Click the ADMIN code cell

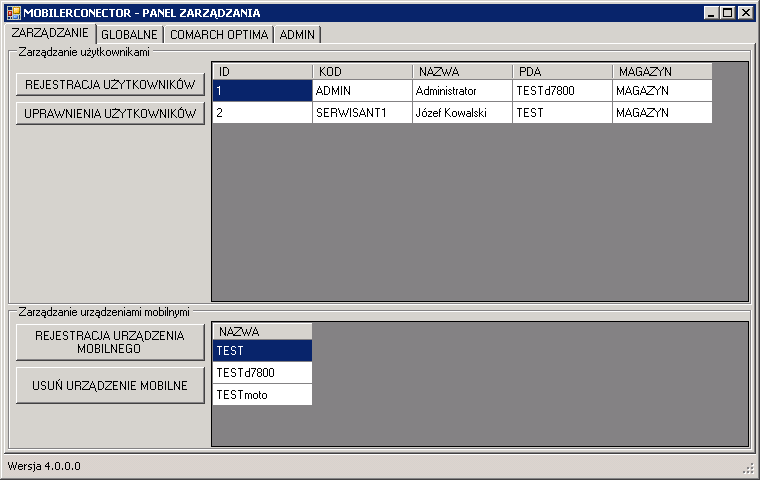pos(362,91)
